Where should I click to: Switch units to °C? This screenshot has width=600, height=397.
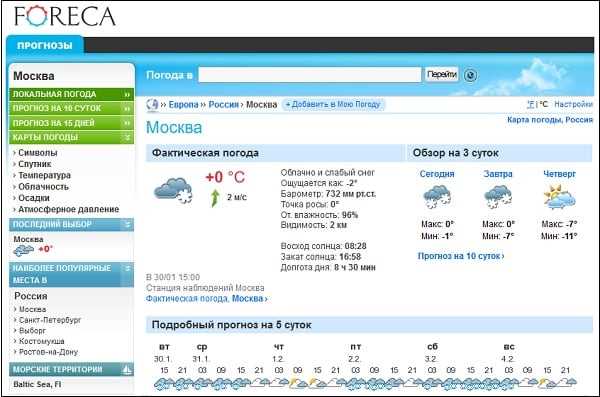click(543, 104)
